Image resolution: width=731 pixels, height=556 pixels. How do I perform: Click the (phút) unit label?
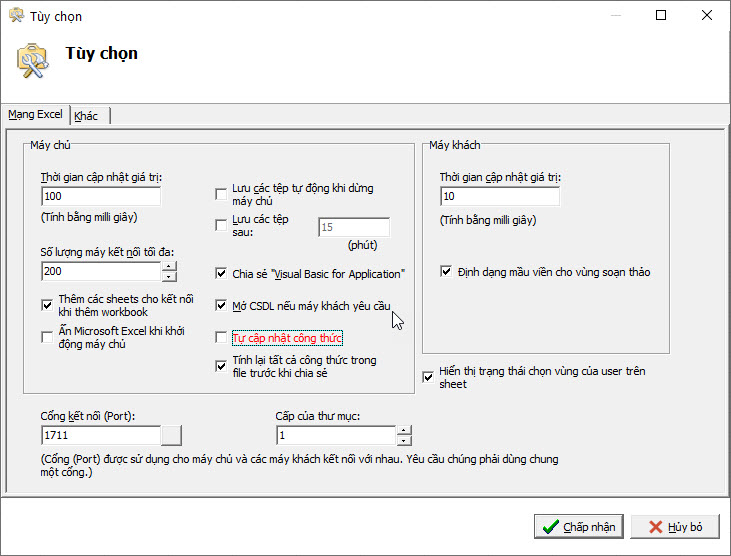[x=363, y=245]
